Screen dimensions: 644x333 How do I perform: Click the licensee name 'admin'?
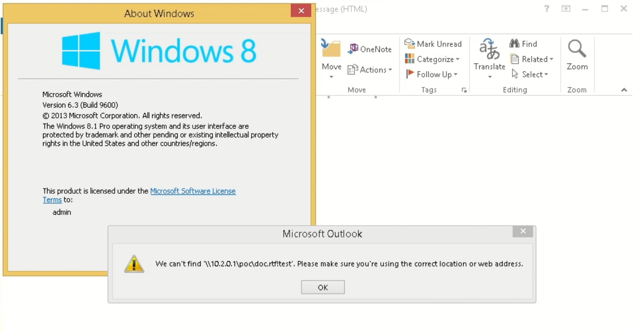click(x=62, y=212)
